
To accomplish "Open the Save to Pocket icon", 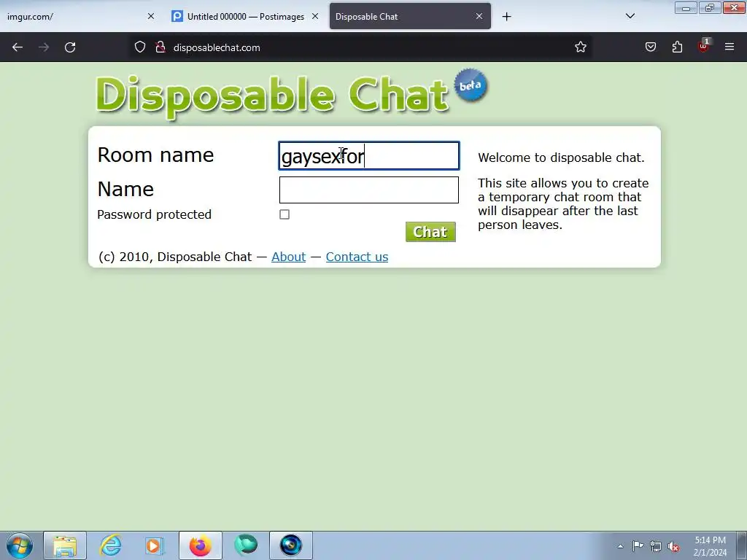I will click(x=650, y=47).
